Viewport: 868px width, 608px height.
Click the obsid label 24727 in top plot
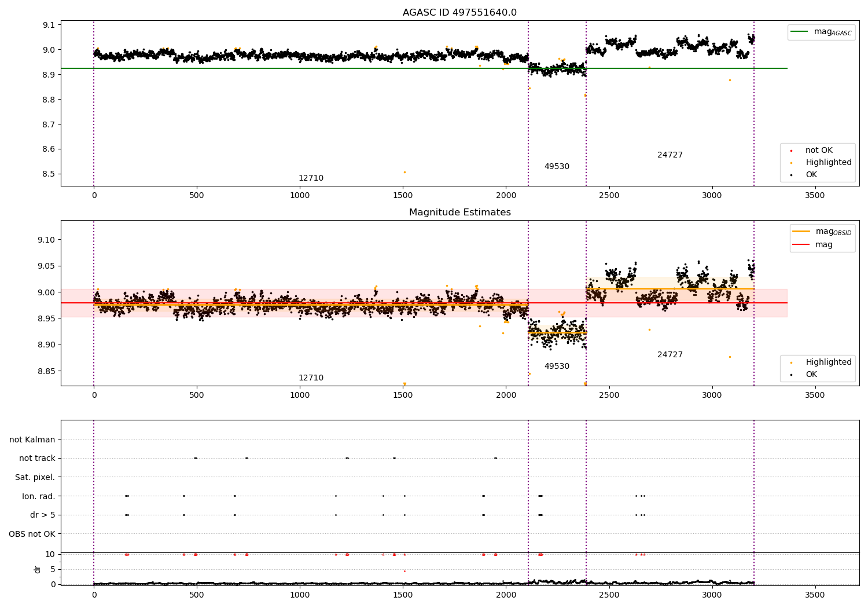(x=670, y=155)
